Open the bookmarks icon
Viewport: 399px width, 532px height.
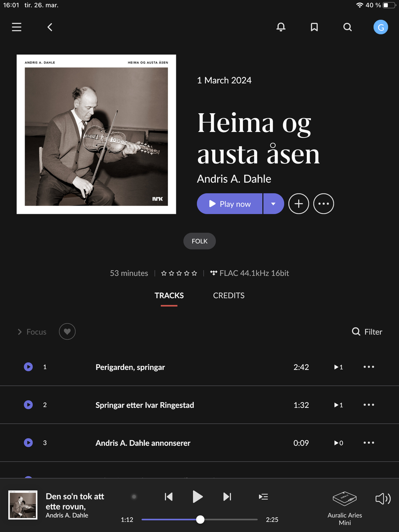click(x=314, y=27)
